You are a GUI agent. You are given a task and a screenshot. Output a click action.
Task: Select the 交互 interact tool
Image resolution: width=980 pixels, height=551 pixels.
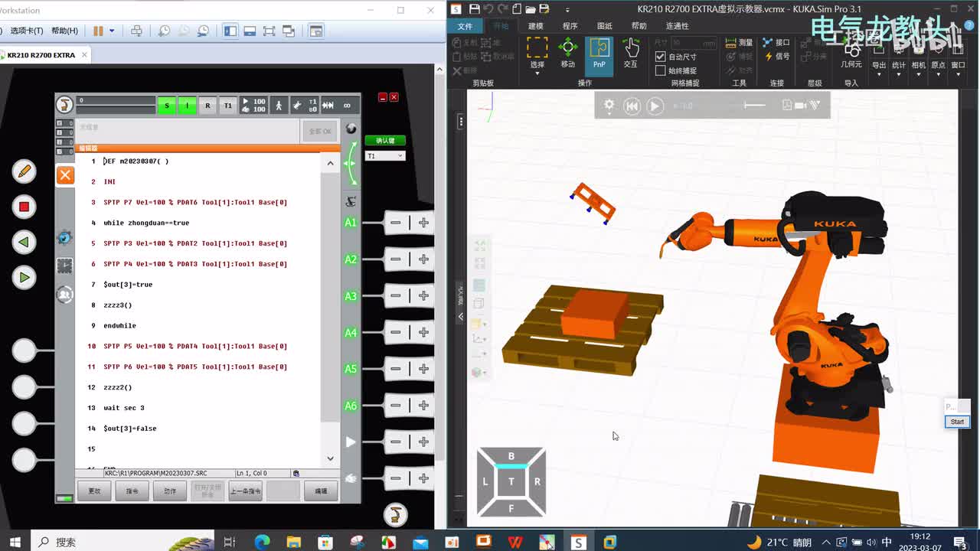click(x=630, y=54)
